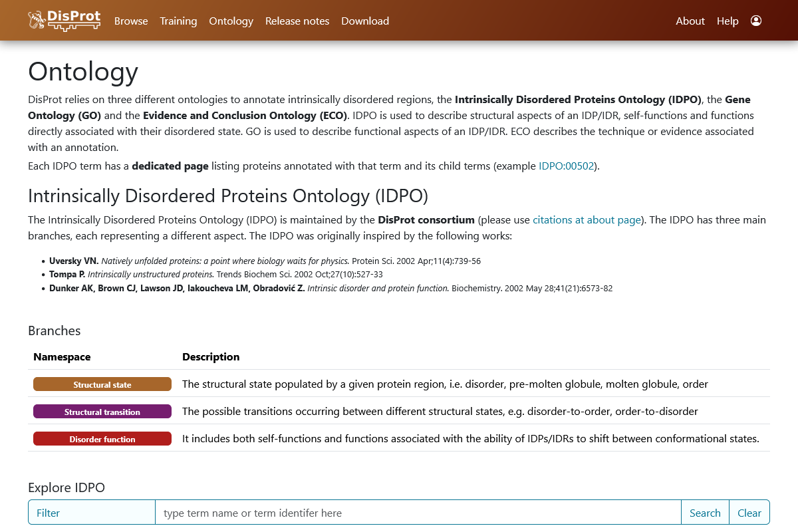Go to the About page

click(x=690, y=21)
